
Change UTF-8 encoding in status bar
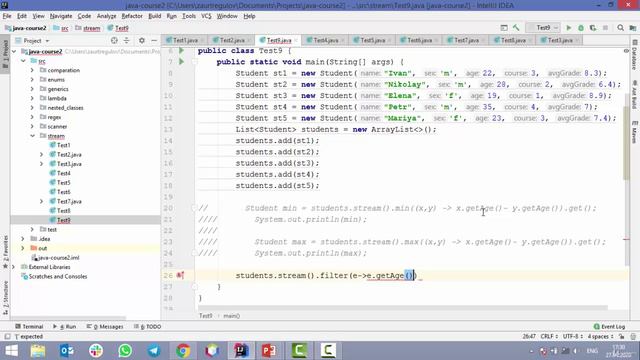click(572, 337)
